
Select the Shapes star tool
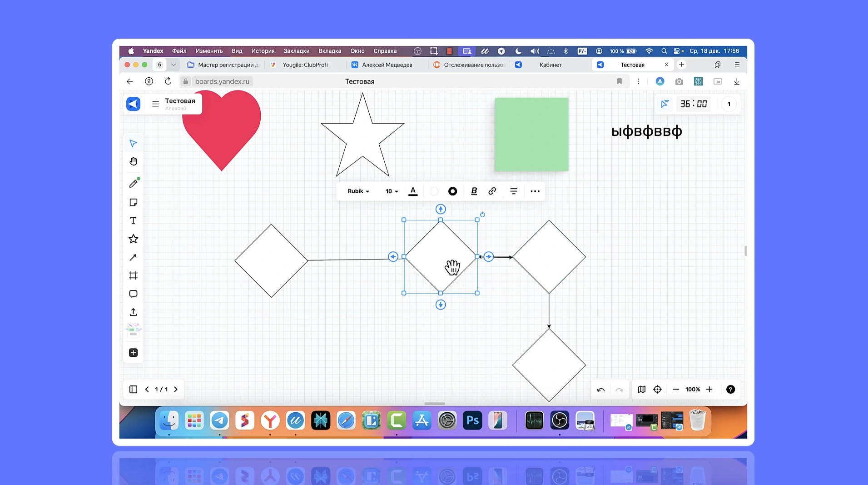133,239
